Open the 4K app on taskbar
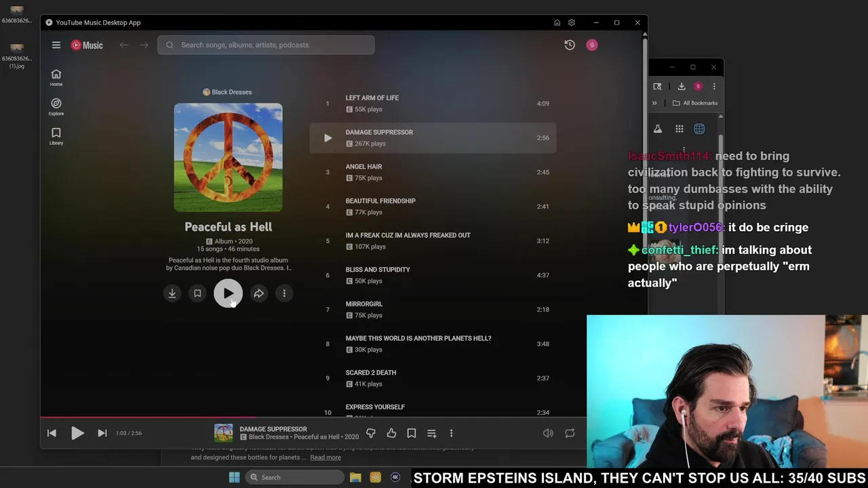This screenshot has height=488, width=868. point(395,477)
